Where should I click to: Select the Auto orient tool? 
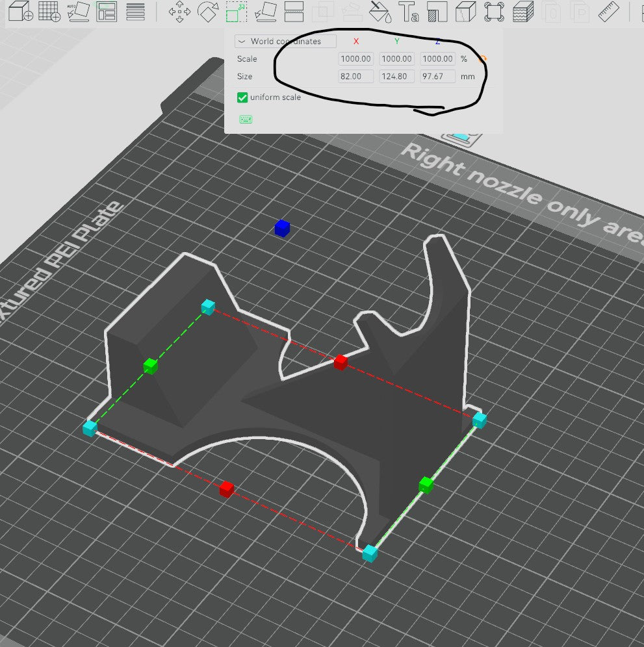click(x=78, y=11)
